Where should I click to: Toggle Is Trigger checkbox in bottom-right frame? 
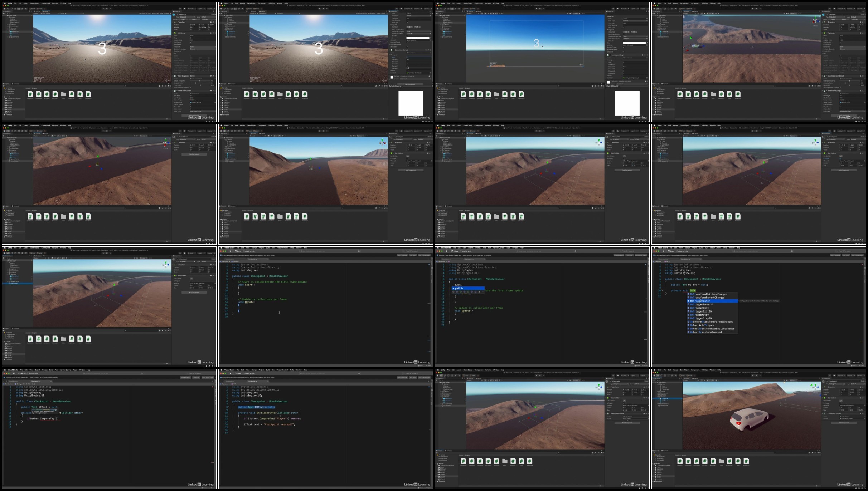[840, 403]
